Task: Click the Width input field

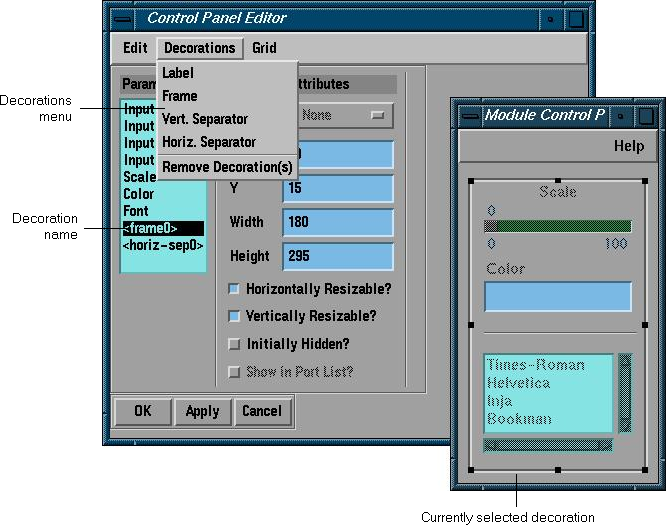Action: click(x=338, y=222)
